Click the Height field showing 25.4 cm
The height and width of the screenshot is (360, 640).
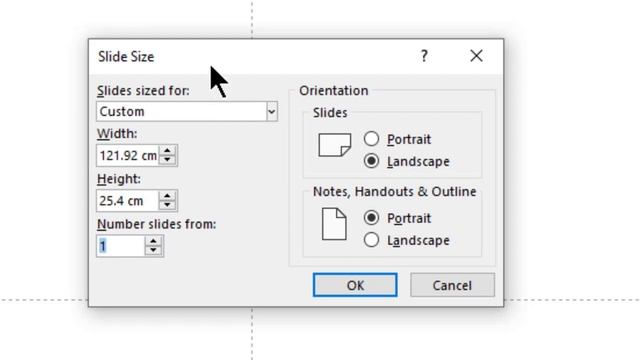(x=128, y=201)
